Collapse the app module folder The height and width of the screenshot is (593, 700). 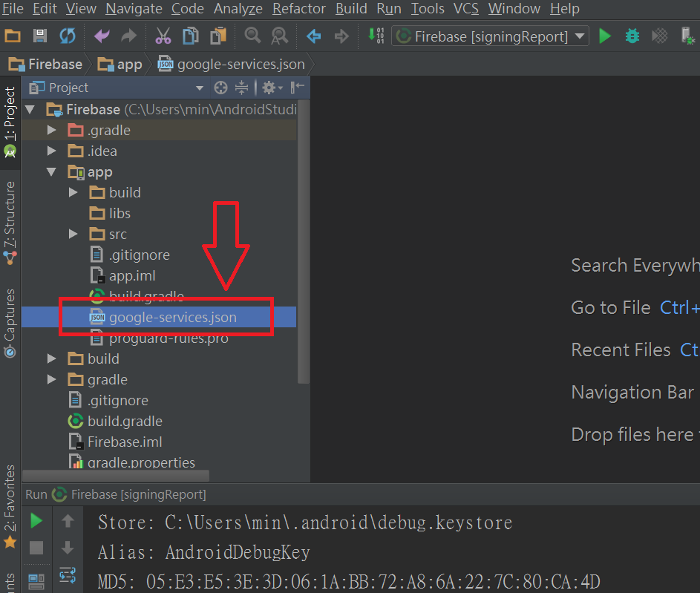[52, 171]
